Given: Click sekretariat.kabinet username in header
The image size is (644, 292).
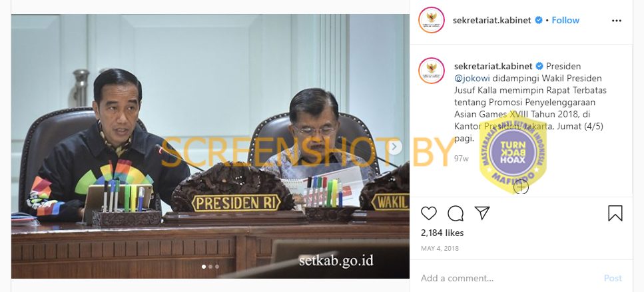Looking at the screenshot, I should (x=492, y=20).
